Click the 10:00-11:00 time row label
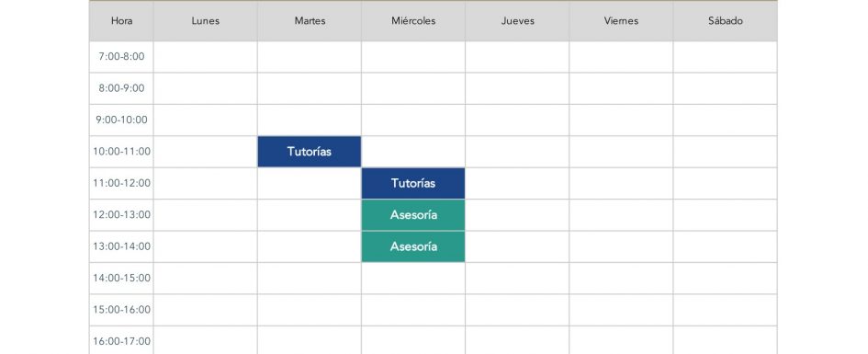Image resolution: width=868 pixels, height=354 pixels. point(121,151)
